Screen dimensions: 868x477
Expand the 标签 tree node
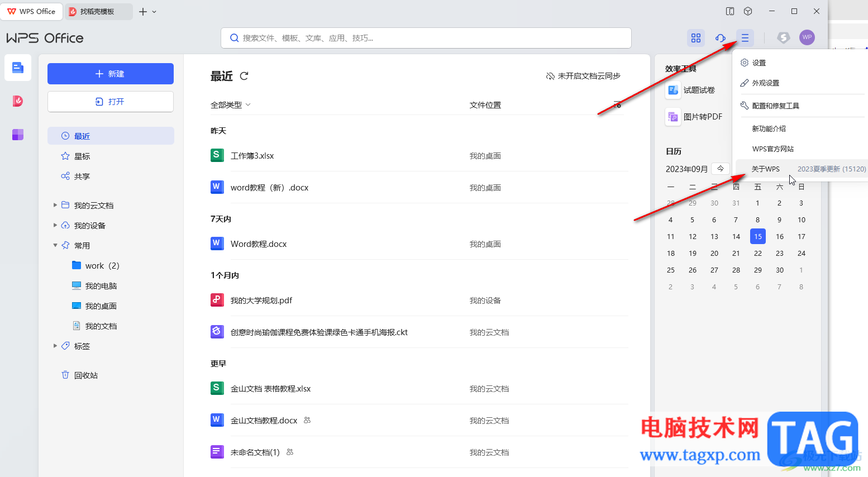coord(55,346)
